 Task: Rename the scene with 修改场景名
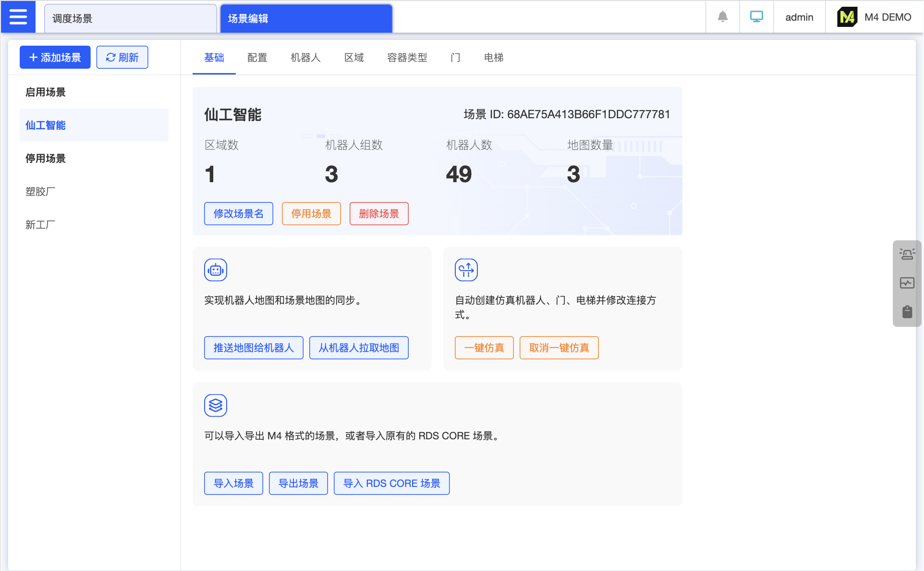tap(238, 213)
